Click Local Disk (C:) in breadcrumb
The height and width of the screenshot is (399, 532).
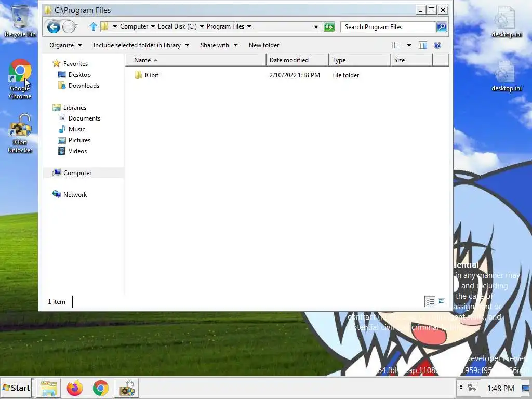pos(177,26)
